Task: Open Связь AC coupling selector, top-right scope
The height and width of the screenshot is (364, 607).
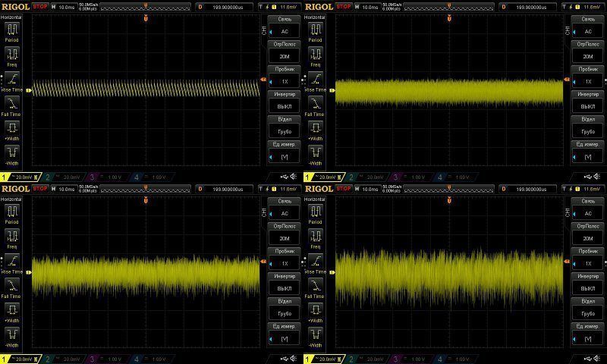Action: [588, 27]
